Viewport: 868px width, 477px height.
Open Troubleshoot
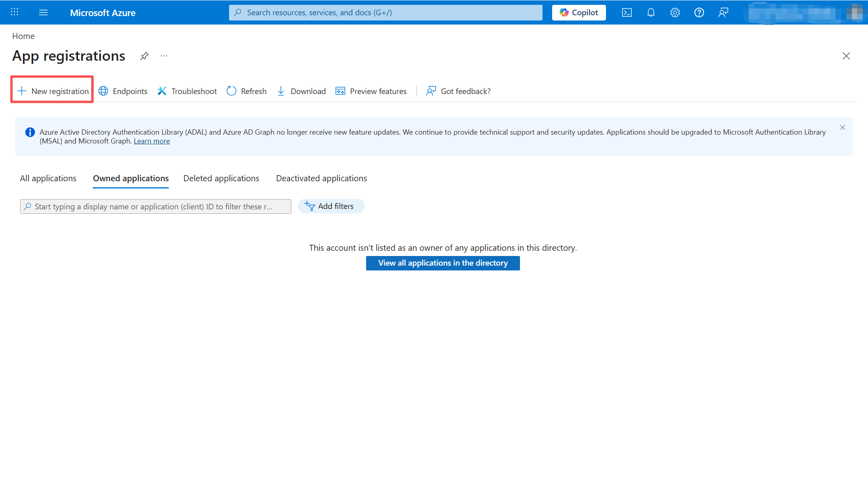click(187, 91)
